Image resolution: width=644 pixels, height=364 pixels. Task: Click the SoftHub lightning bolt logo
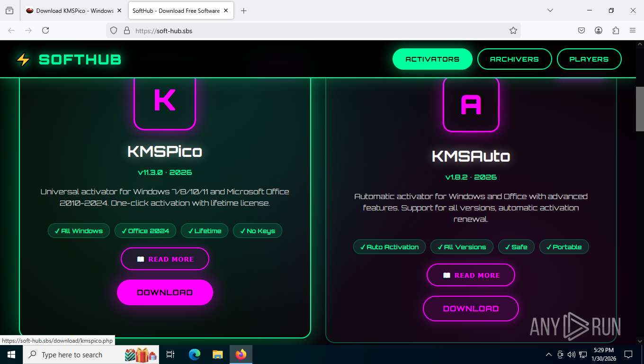pos(23,59)
